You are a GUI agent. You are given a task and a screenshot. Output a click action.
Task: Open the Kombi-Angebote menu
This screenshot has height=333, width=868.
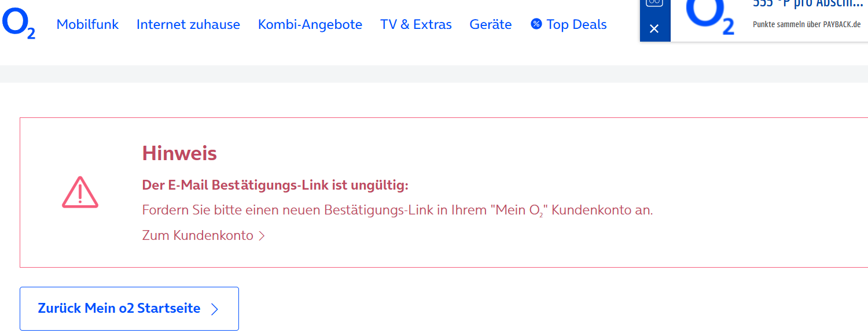[x=310, y=24]
